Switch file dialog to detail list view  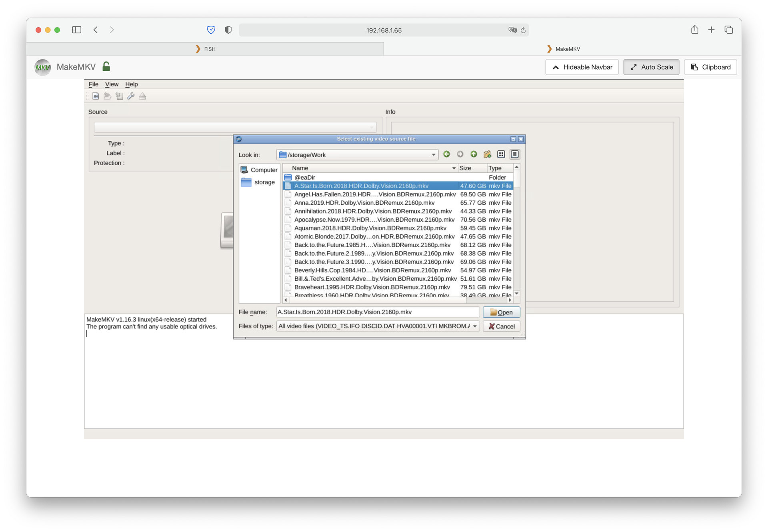[514, 154]
